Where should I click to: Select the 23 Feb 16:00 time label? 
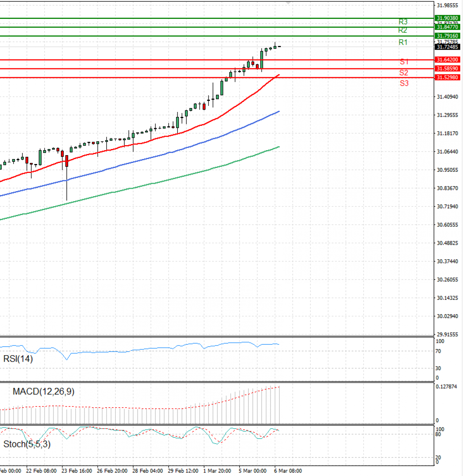(x=76, y=471)
